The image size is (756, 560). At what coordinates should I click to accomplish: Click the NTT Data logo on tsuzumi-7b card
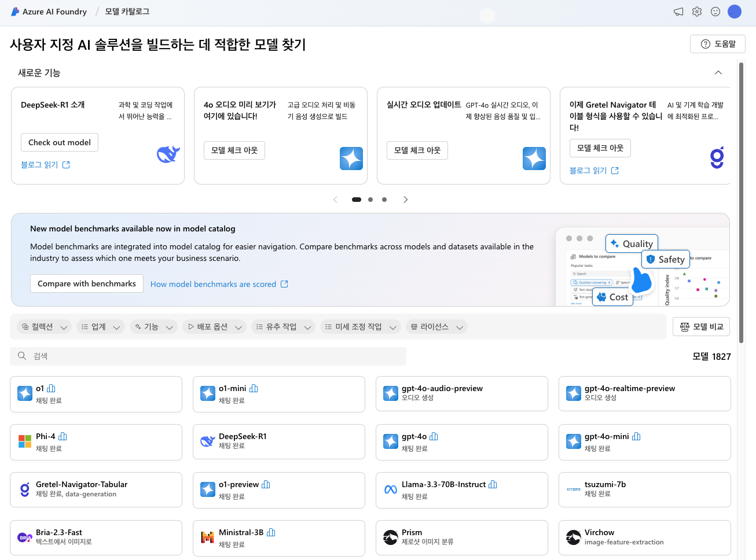point(574,489)
